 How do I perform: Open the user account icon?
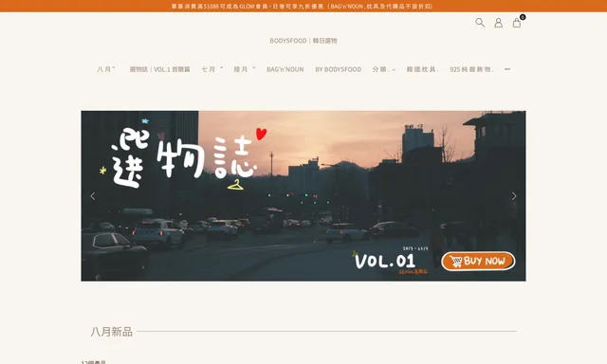click(498, 23)
